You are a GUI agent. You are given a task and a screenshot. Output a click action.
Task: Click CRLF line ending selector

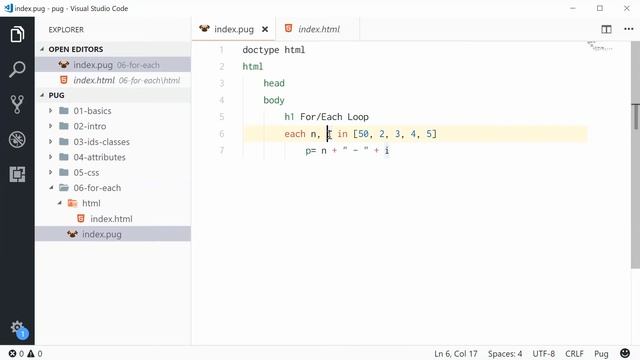[574, 353]
